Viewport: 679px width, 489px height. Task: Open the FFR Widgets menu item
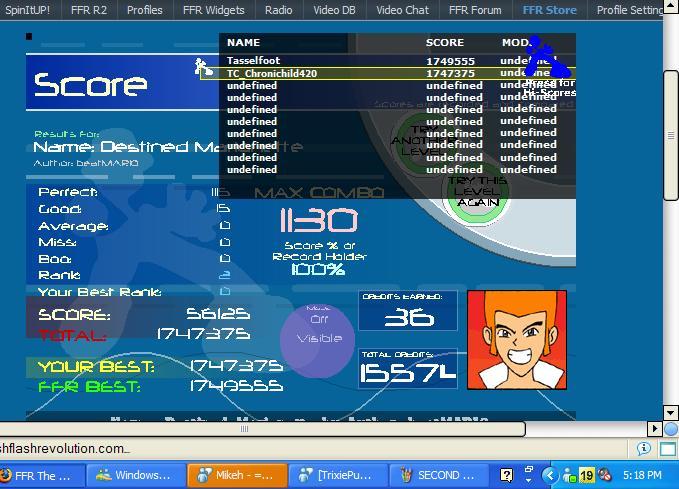[213, 10]
